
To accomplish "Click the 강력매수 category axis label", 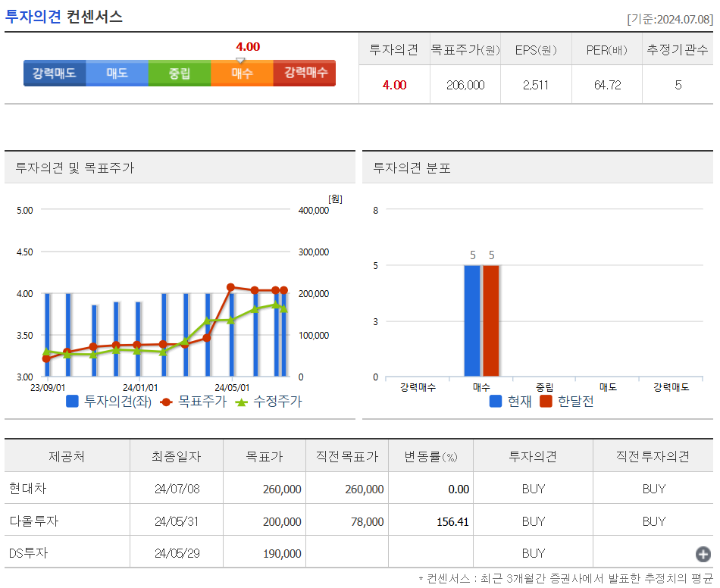I will pyautogui.click(x=418, y=387).
